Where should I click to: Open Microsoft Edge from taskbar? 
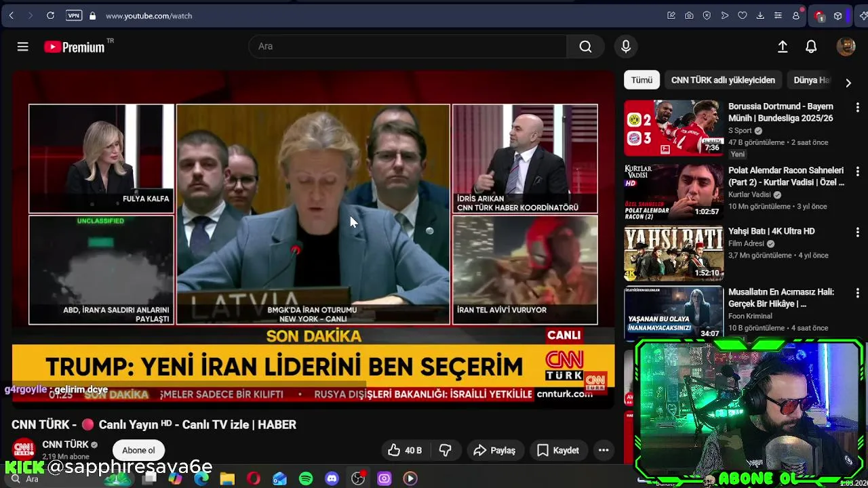click(x=201, y=479)
